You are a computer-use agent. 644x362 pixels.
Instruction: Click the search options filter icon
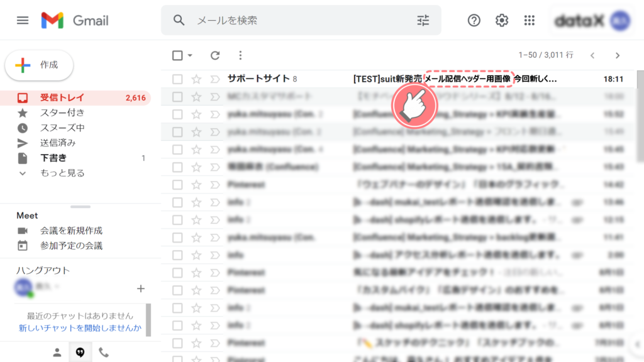(423, 20)
